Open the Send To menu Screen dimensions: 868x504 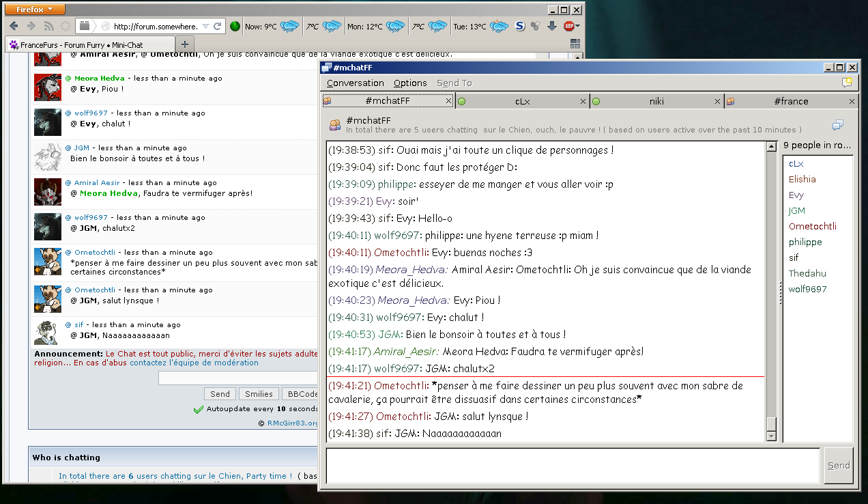(x=454, y=83)
